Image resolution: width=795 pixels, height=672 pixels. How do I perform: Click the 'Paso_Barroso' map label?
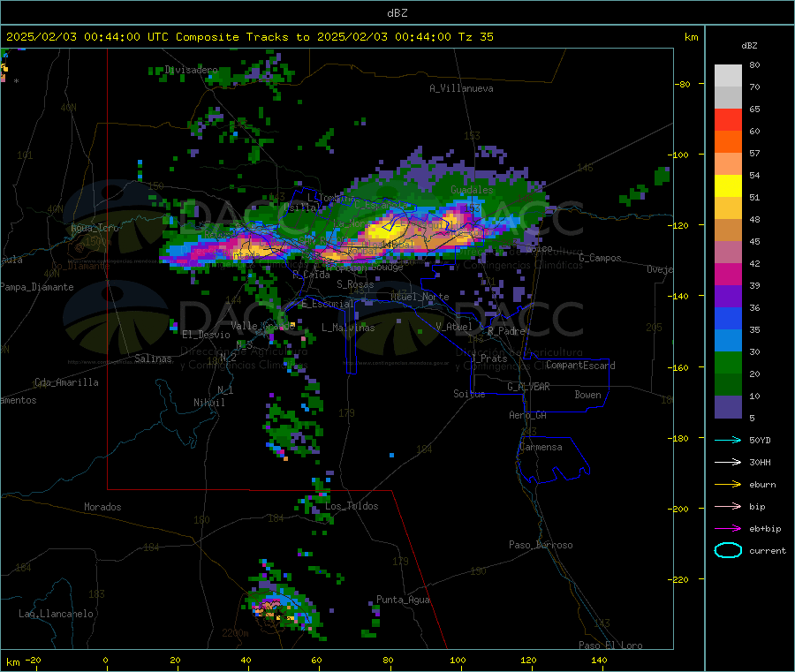(x=541, y=545)
